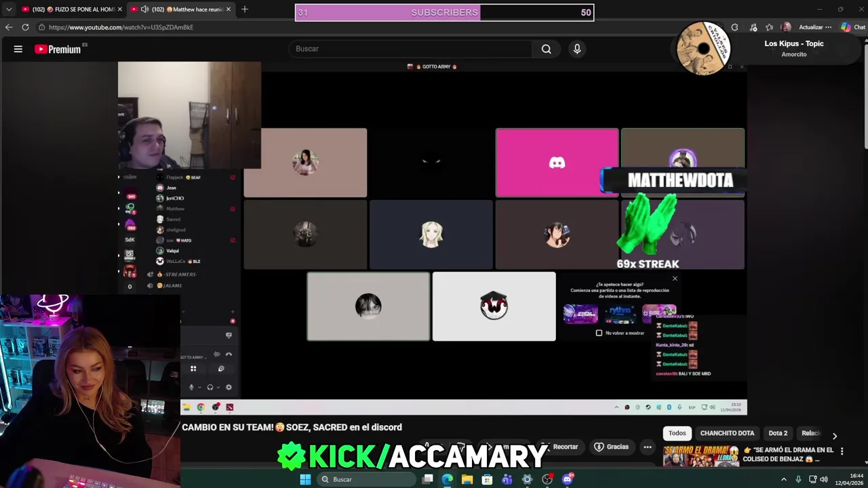Select the CHANCHITO DOTA filter chip

point(727,433)
